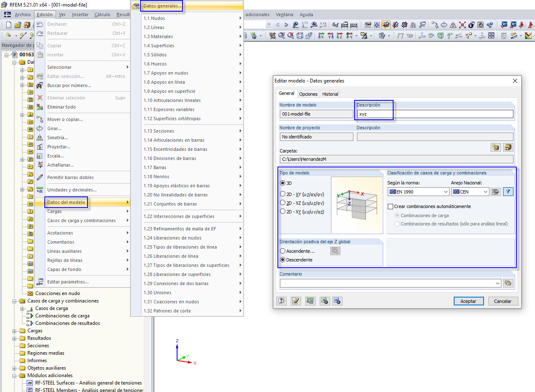Click the new project folder icon above Carpeta

[x=496, y=147]
